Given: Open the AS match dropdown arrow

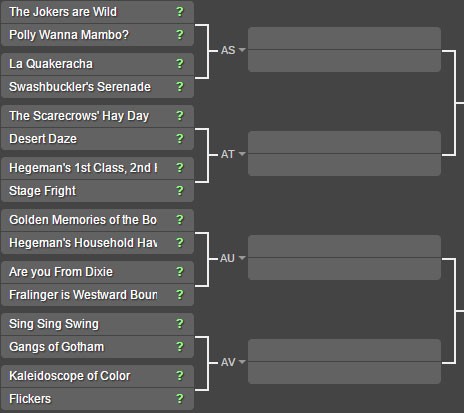Looking at the screenshot, I should pos(242,50).
